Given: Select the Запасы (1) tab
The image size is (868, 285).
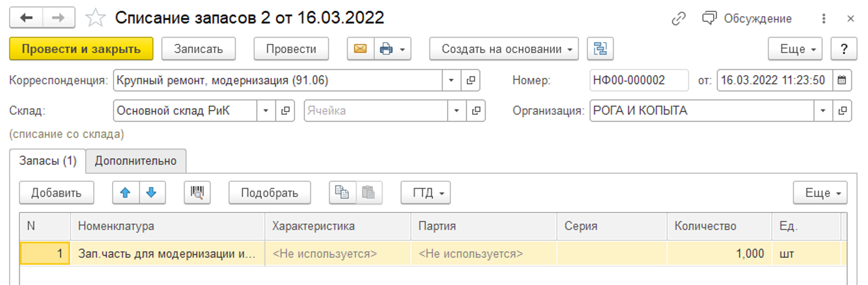Looking at the screenshot, I should [x=48, y=161].
